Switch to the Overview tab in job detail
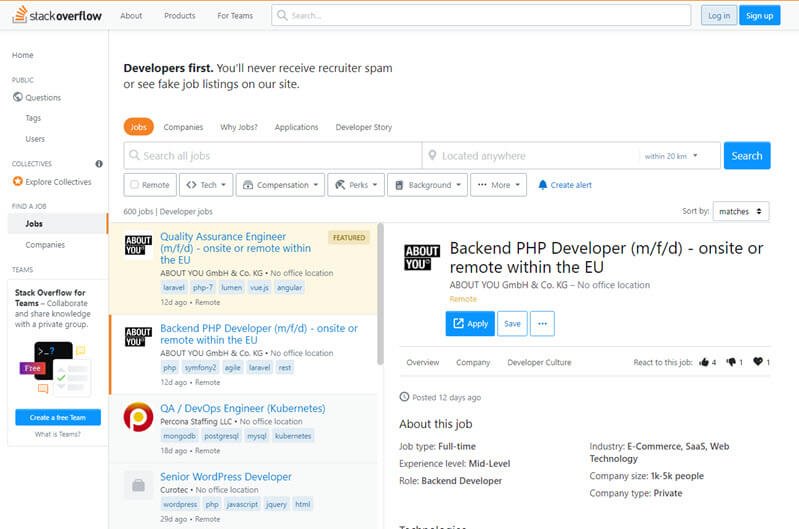799x529 pixels. (422, 362)
